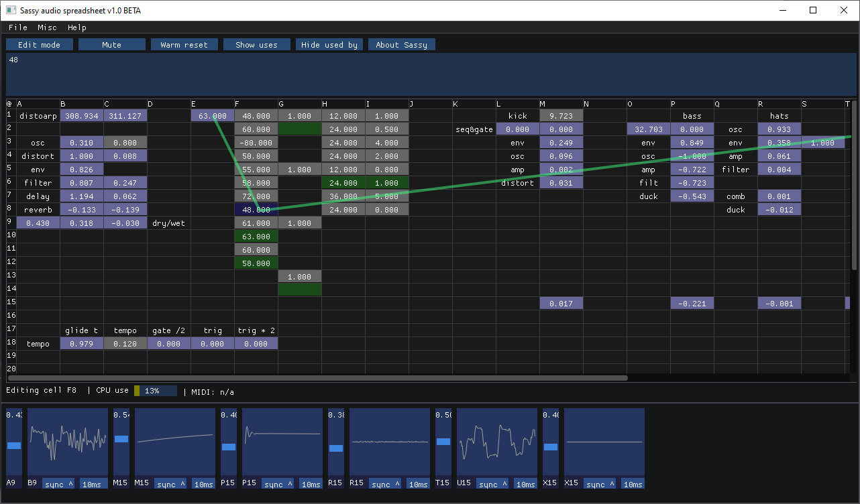Open the File menu
Screen dimensions: 860x504
click(17, 27)
